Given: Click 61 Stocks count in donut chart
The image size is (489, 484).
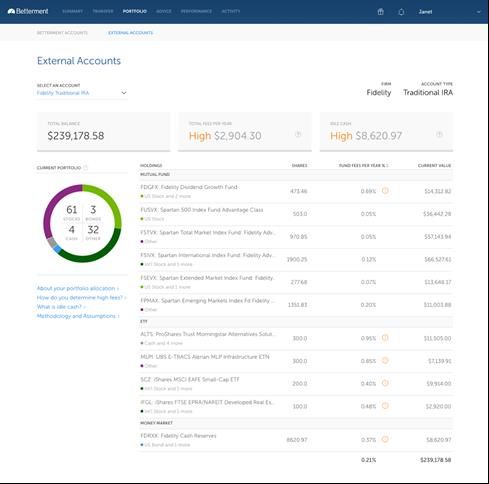Looking at the screenshot, I should coord(72,213).
